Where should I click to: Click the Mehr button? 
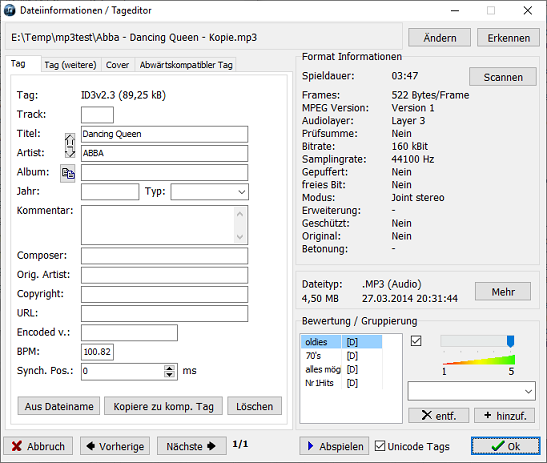click(503, 291)
